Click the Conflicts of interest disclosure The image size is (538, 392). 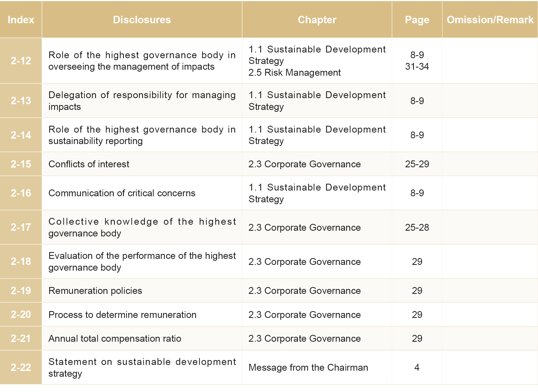(89, 164)
